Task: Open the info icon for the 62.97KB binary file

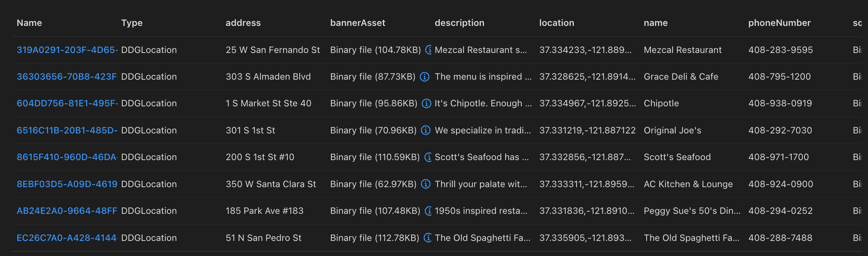Action: tap(426, 184)
